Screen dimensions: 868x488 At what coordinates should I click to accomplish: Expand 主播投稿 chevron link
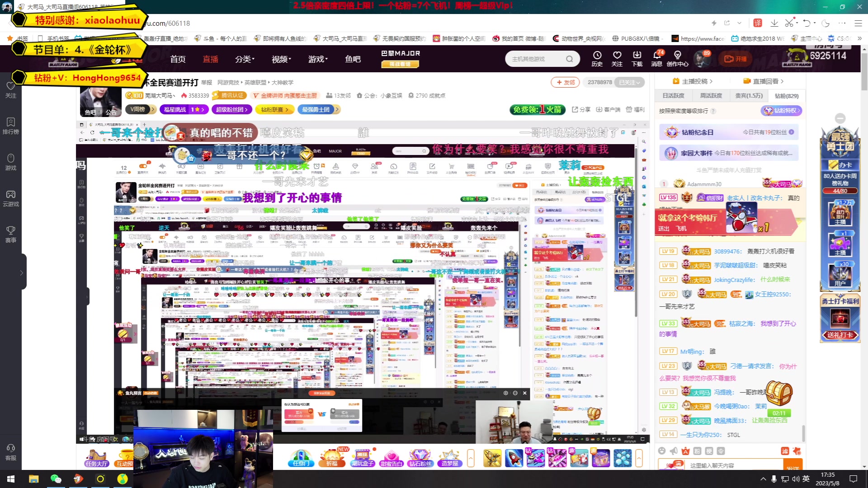[x=693, y=81]
